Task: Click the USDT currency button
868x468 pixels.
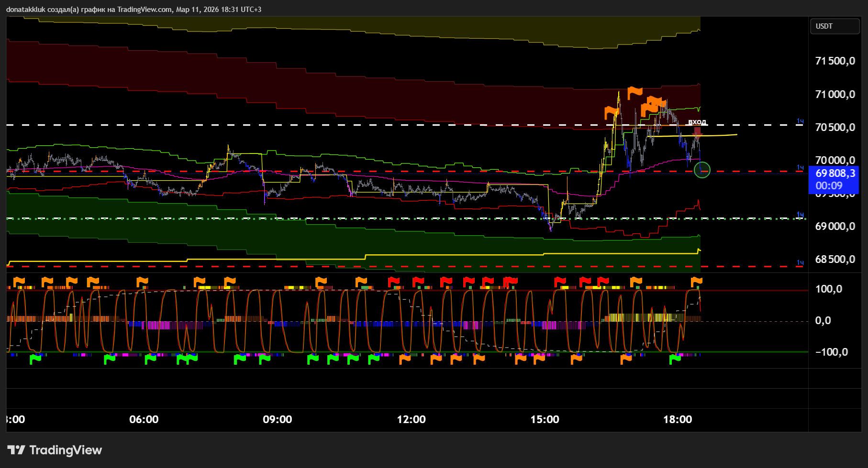Action: [x=834, y=26]
